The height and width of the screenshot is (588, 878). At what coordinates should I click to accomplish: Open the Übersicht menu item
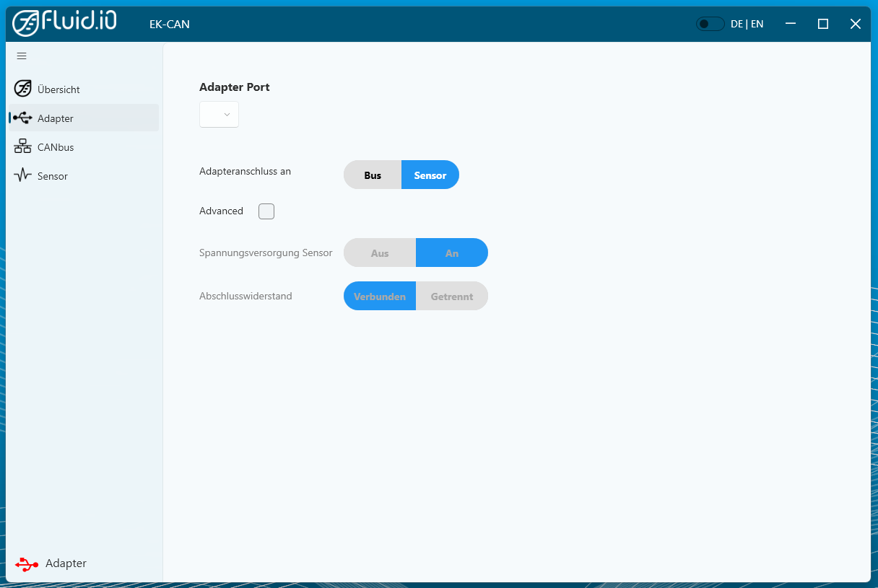(x=58, y=89)
